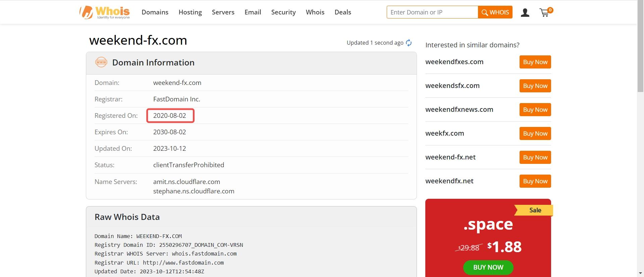This screenshot has width=644, height=277.
Task: Open the Email menu
Action: pyautogui.click(x=253, y=12)
